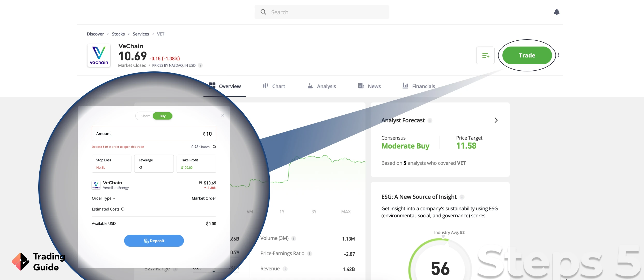This screenshot has width=644, height=280.
Task: Show Analyst Forecast info icon
Action: [430, 120]
